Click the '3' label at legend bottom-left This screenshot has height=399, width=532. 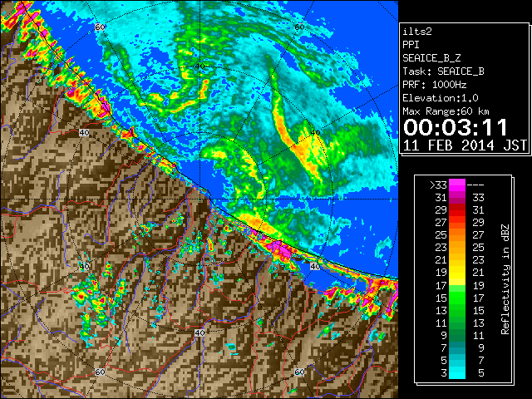click(444, 373)
